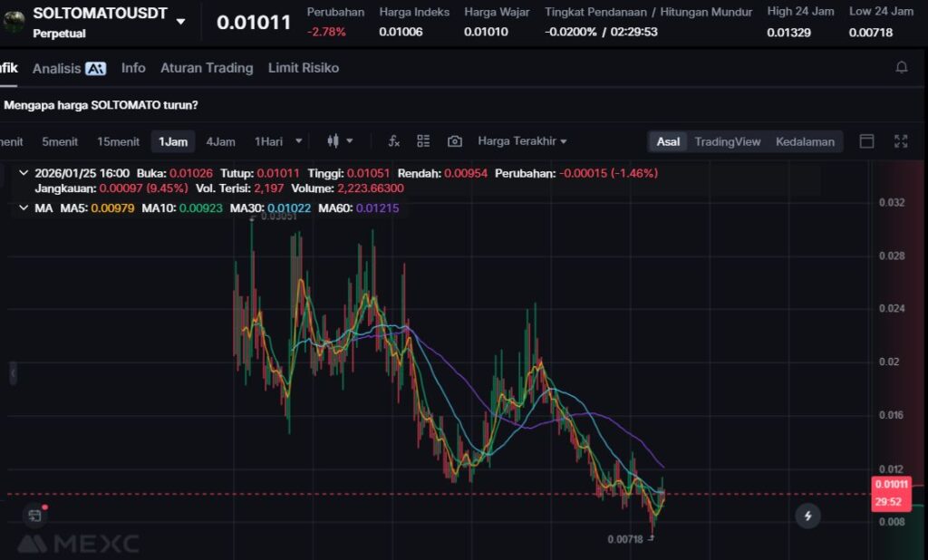
Task: Switch chart view to TradingView
Action: click(727, 141)
